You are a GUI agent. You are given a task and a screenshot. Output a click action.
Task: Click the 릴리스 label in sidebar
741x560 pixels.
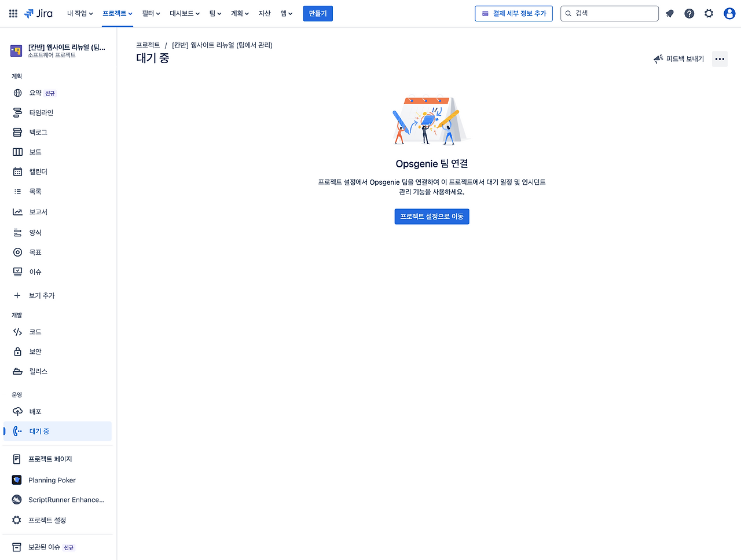point(38,372)
